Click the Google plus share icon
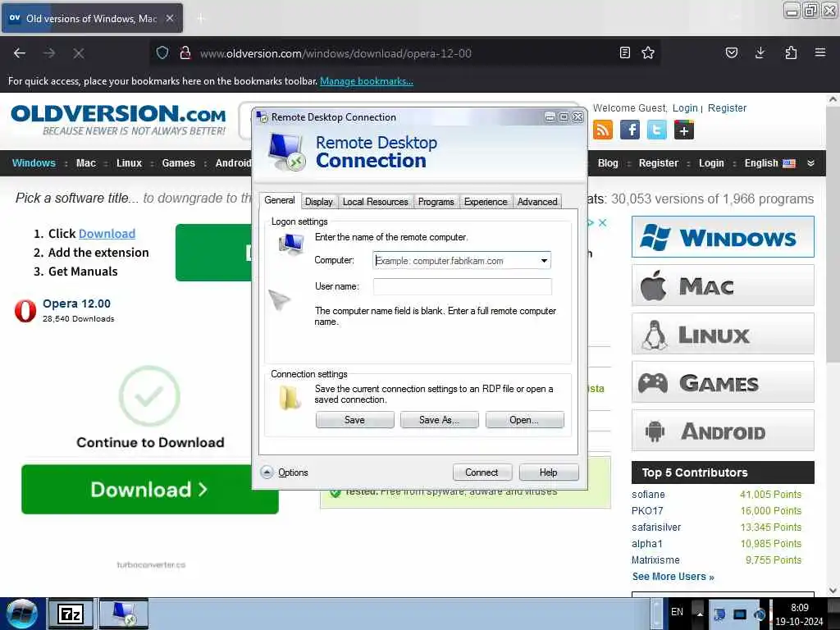 684,130
